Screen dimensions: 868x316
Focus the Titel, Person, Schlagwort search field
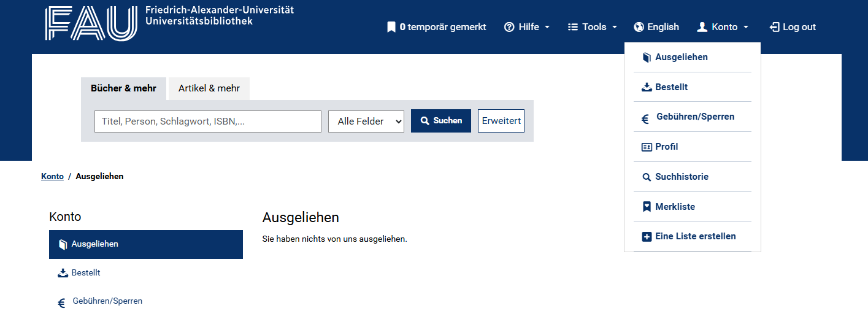click(208, 121)
